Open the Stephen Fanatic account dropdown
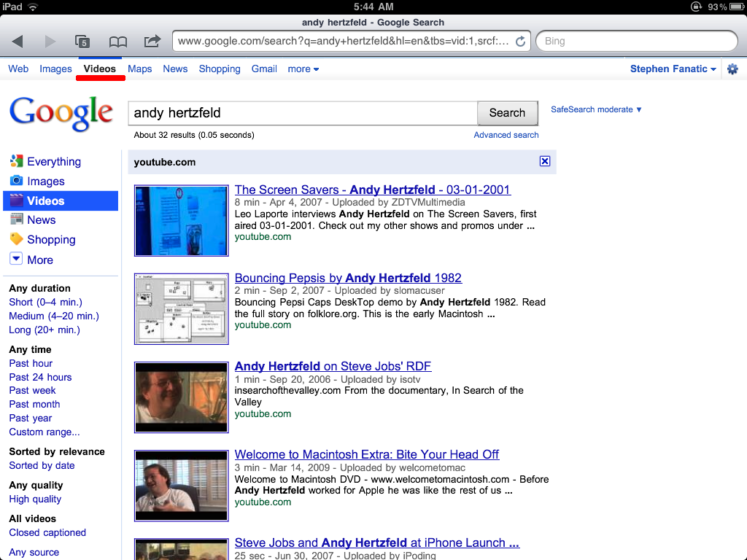 (x=673, y=69)
